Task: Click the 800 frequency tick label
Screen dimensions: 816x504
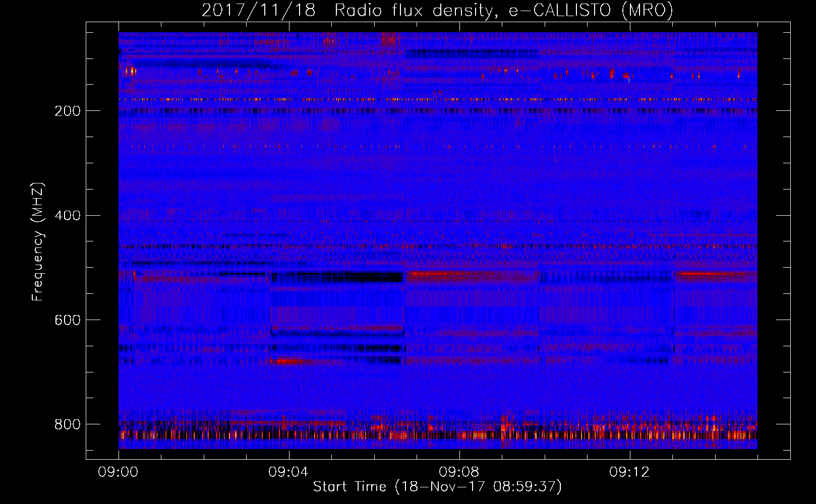Action: click(x=68, y=424)
